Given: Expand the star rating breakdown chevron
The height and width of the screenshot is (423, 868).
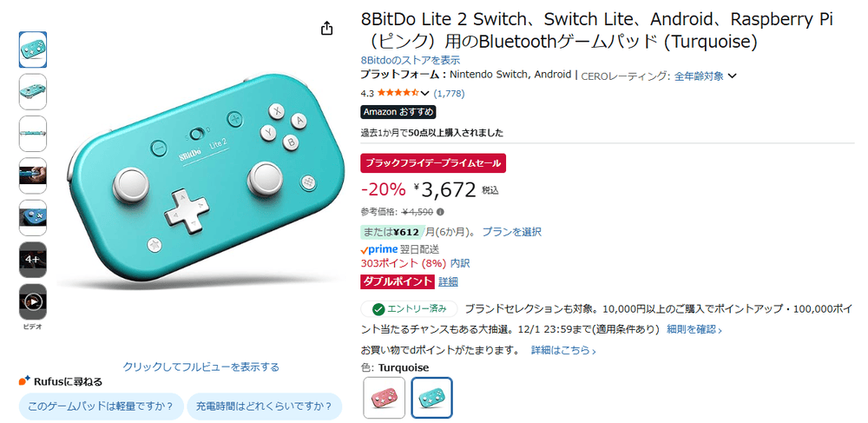Looking at the screenshot, I should tap(425, 93).
